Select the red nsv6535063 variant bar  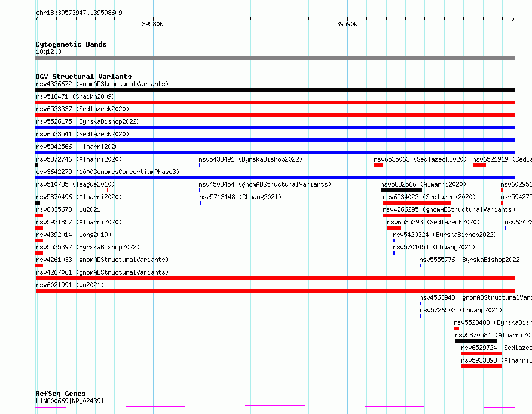378,165
